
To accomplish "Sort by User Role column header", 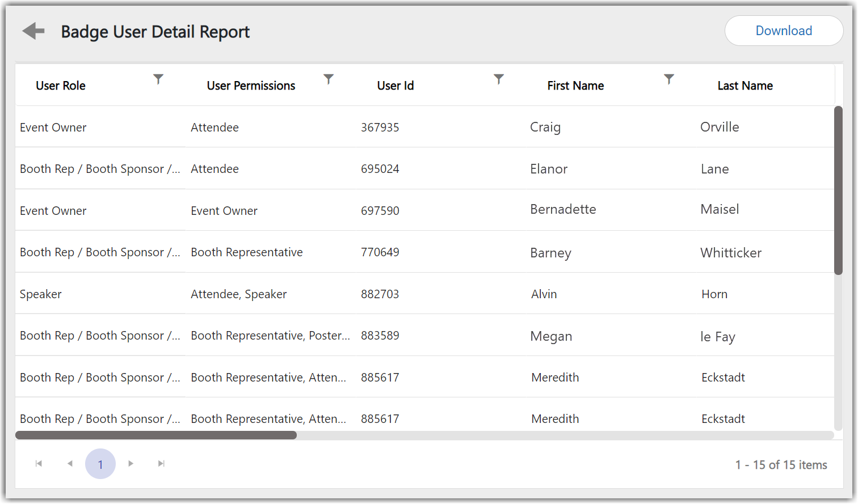I will pos(61,86).
